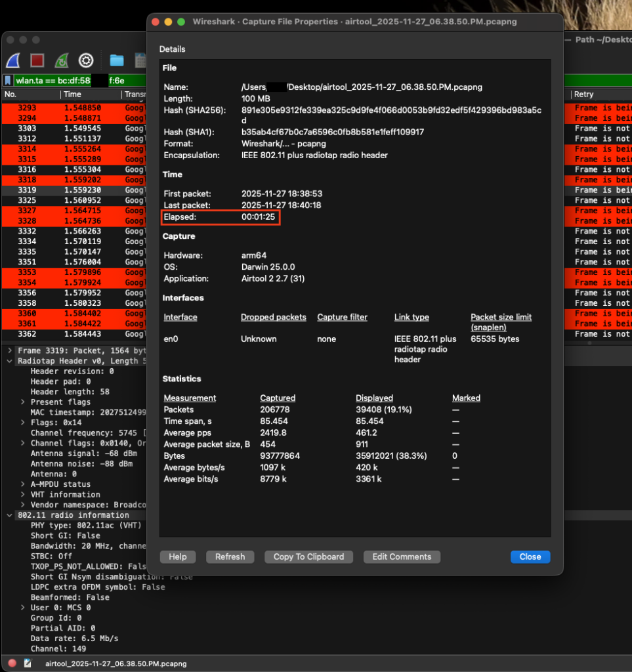Open capture file comments icon in the status bar

coord(28,663)
